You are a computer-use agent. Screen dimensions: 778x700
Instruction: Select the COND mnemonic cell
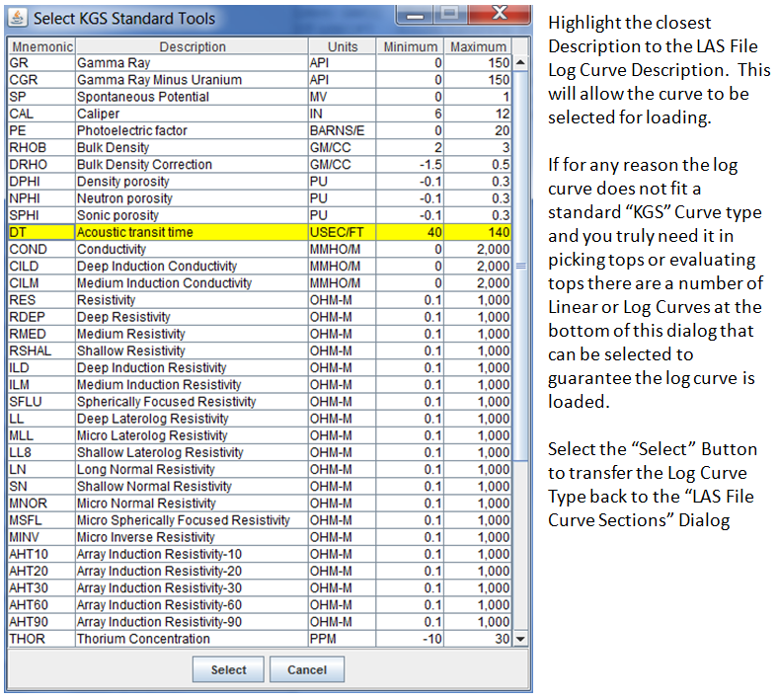click(41, 249)
